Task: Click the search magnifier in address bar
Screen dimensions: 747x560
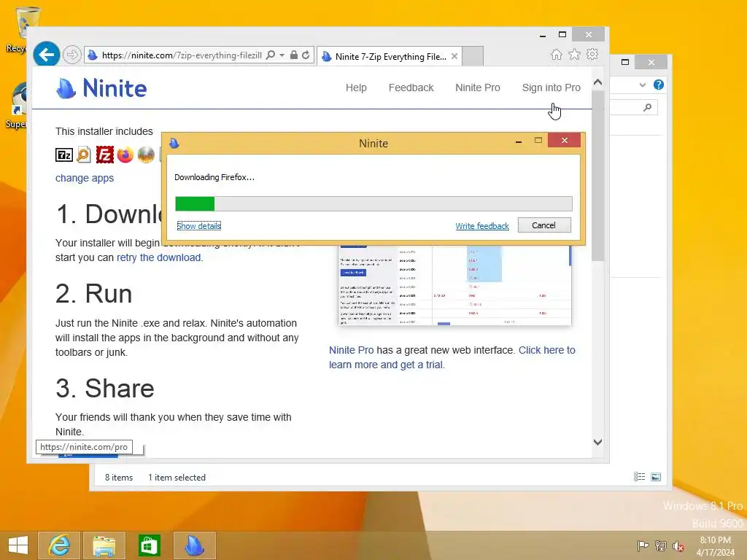Action: [270, 55]
